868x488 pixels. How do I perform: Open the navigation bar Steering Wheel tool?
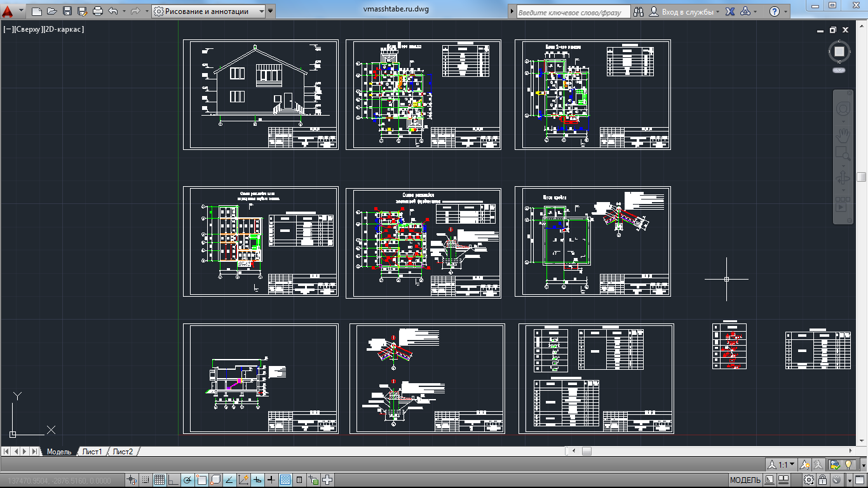click(843, 109)
